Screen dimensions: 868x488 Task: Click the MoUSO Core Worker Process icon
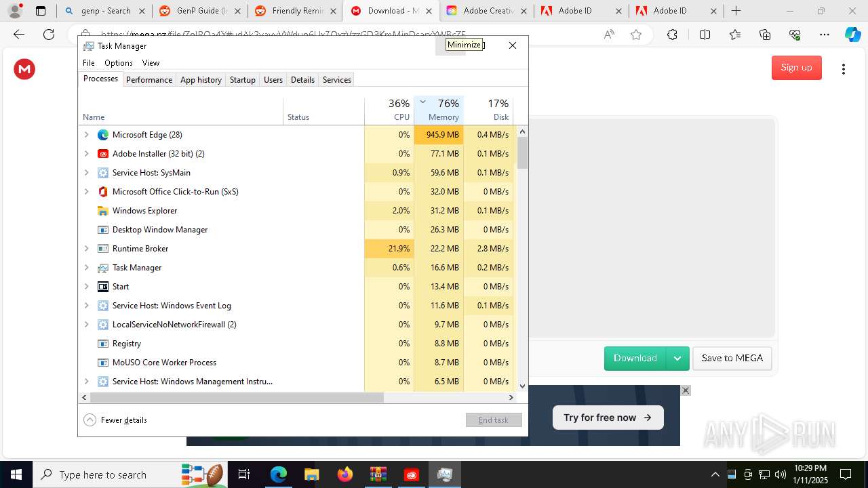(x=103, y=363)
